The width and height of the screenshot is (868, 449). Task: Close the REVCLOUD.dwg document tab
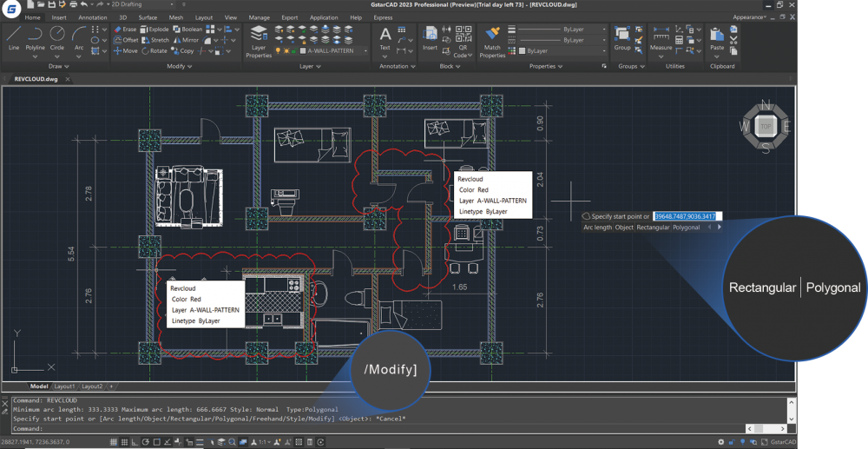68,79
